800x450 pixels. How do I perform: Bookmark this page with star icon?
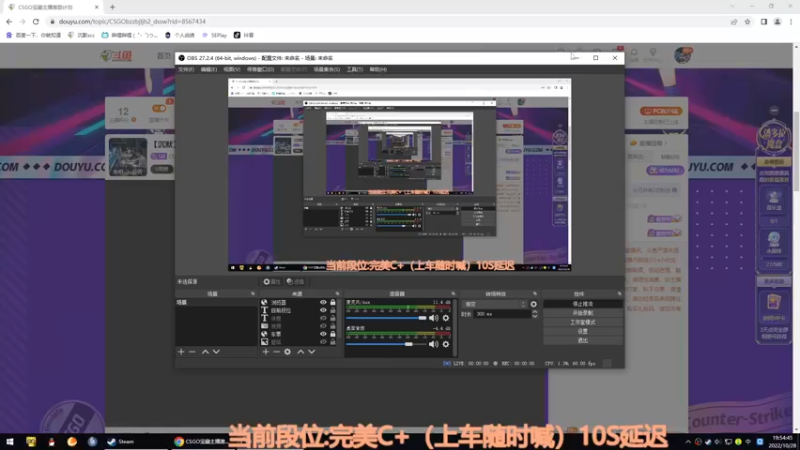click(x=747, y=21)
